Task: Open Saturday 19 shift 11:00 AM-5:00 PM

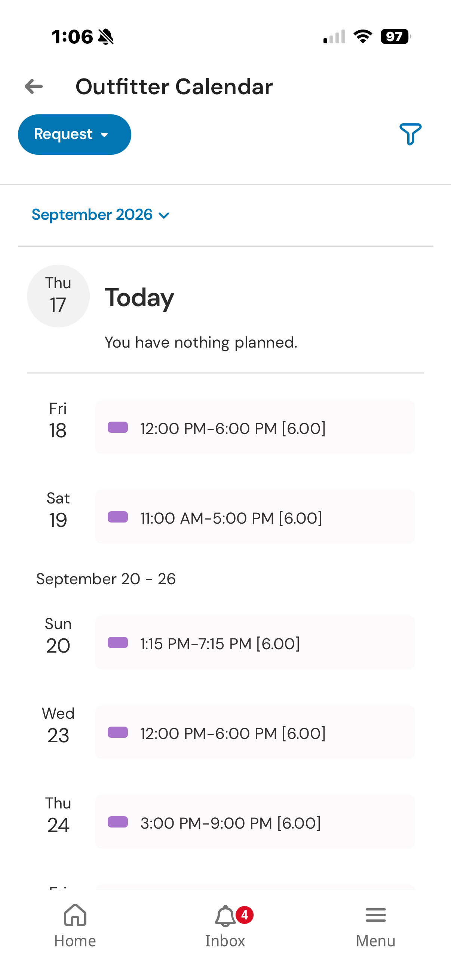Action: click(255, 517)
